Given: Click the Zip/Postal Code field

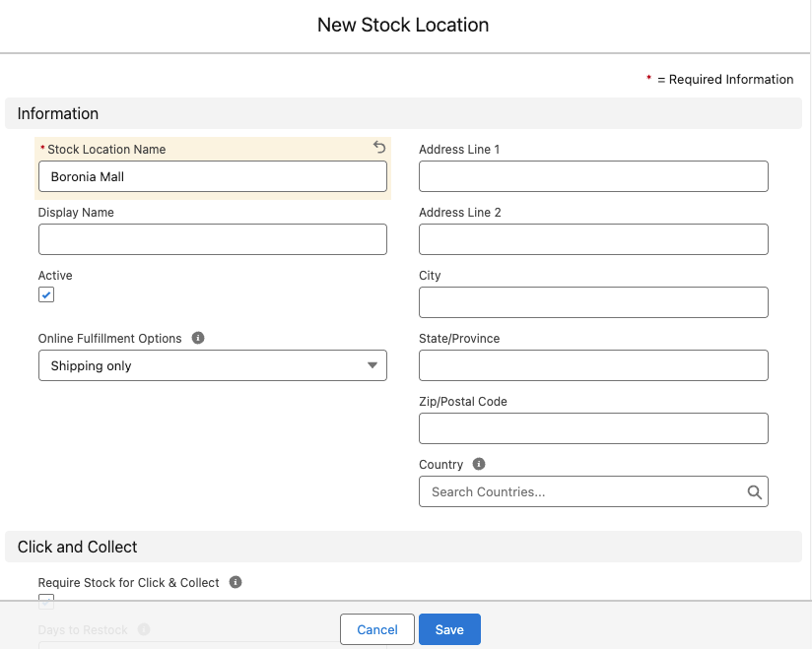Looking at the screenshot, I should pyautogui.click(x=593, y=428).
